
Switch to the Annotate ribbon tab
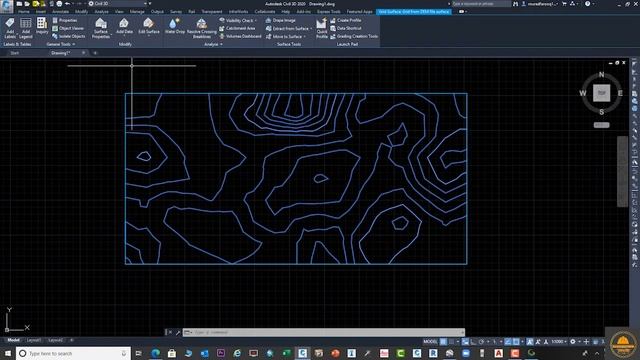click(x=60, y=12)
